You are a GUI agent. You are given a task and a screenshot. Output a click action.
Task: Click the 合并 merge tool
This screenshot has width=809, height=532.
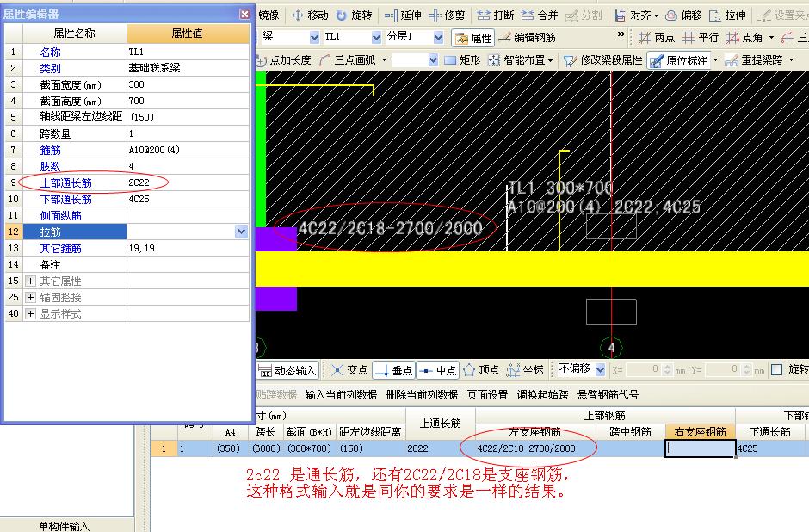coord(539,15)
